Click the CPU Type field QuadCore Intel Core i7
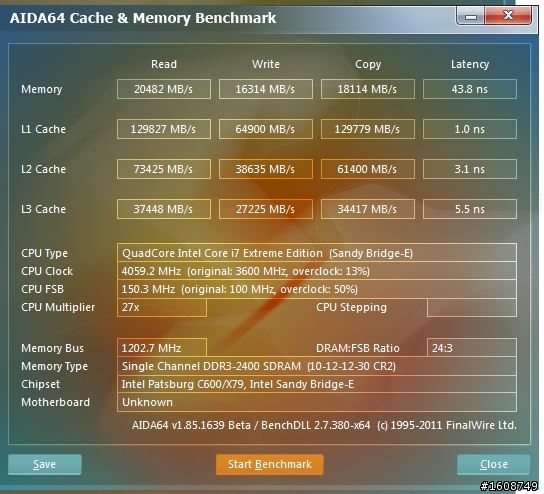 (317, 253)
